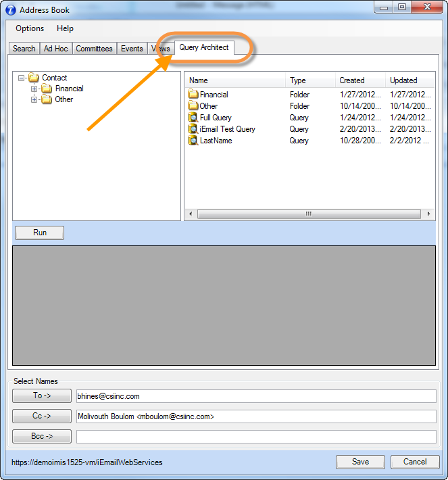448x480 pixels.
Task: Click the Save button
Action: [360, 462]
